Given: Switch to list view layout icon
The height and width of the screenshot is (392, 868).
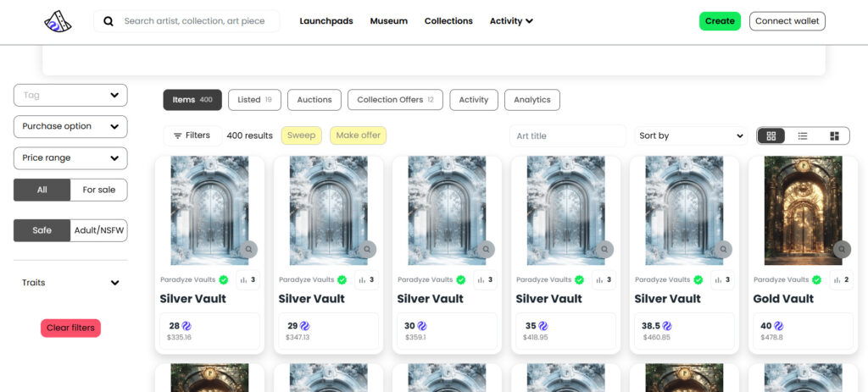Looking at the screenshot, I should [x=803, y=135].
